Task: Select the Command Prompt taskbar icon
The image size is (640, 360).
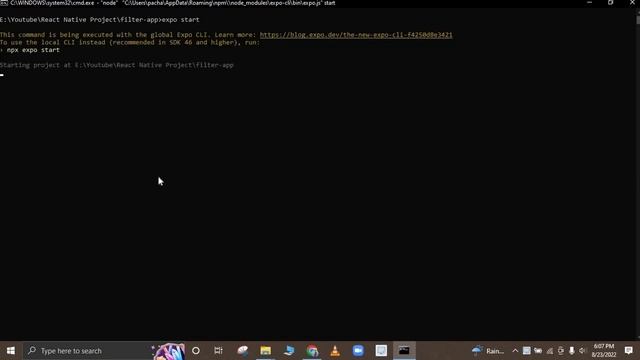Action: point(404,351)
